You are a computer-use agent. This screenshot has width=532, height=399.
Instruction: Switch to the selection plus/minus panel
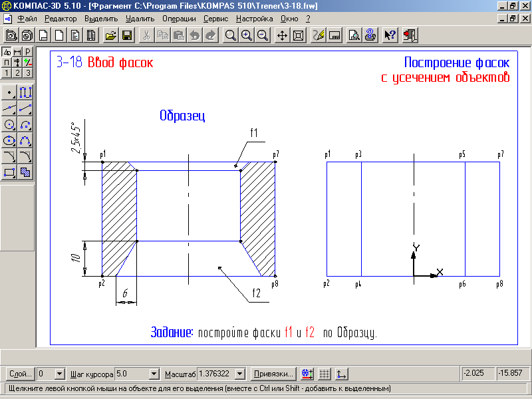(28, 63)
